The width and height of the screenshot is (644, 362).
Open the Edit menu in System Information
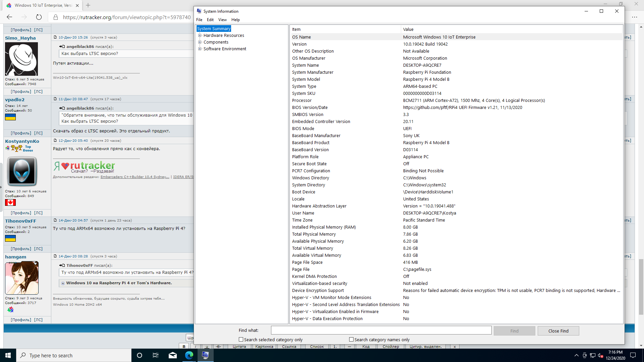pos(210,20)
